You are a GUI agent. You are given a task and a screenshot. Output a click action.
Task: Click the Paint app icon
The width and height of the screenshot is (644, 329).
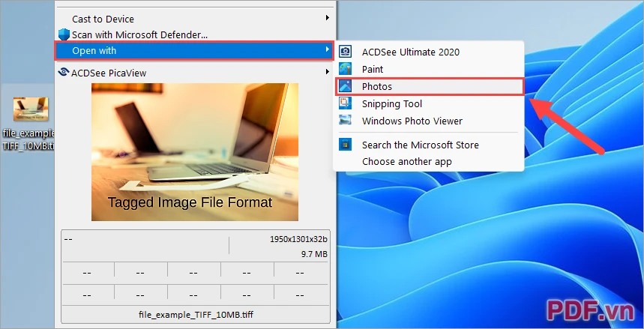(345, 69)
